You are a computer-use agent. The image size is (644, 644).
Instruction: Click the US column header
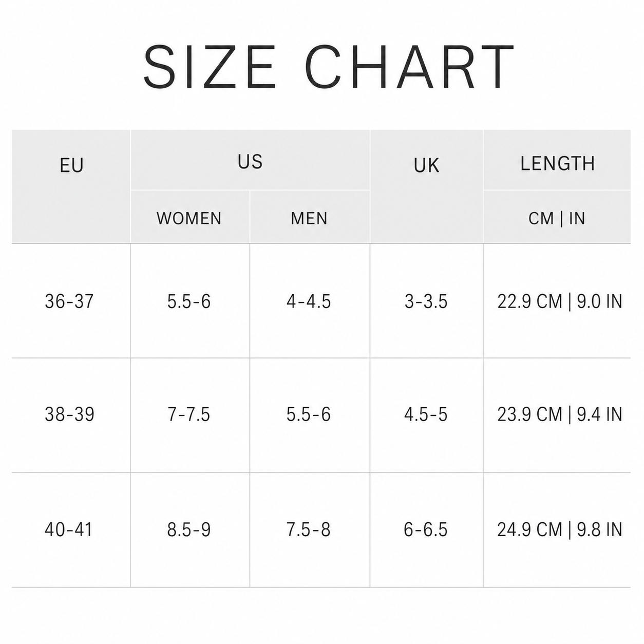250,160
